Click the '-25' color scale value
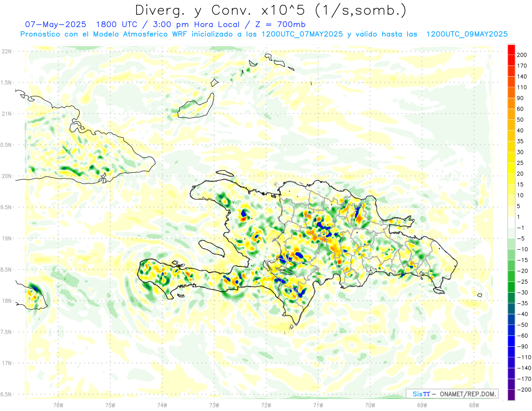Image resolution: width=532 pixels, height=411 pixels. 522,282
